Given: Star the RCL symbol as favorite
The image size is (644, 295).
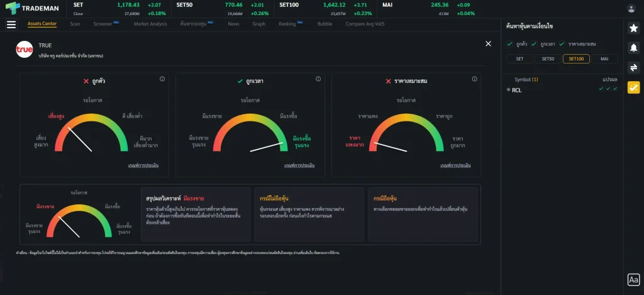Looking at the screenshot, I should click(x=508, y=90).
